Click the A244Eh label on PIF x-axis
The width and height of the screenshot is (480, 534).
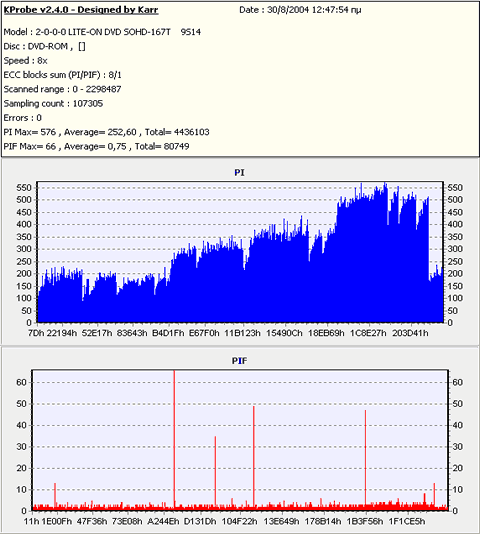(x=163, y=521)
